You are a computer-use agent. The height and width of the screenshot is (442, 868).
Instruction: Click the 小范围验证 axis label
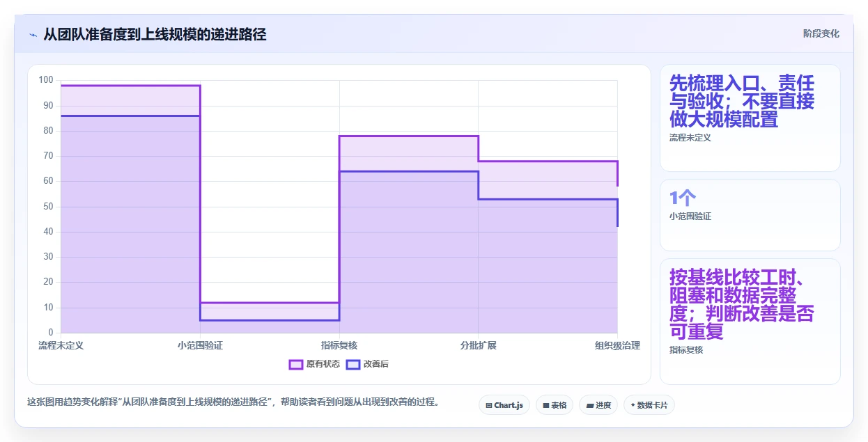pyautogui.click(x=200, y=345)
